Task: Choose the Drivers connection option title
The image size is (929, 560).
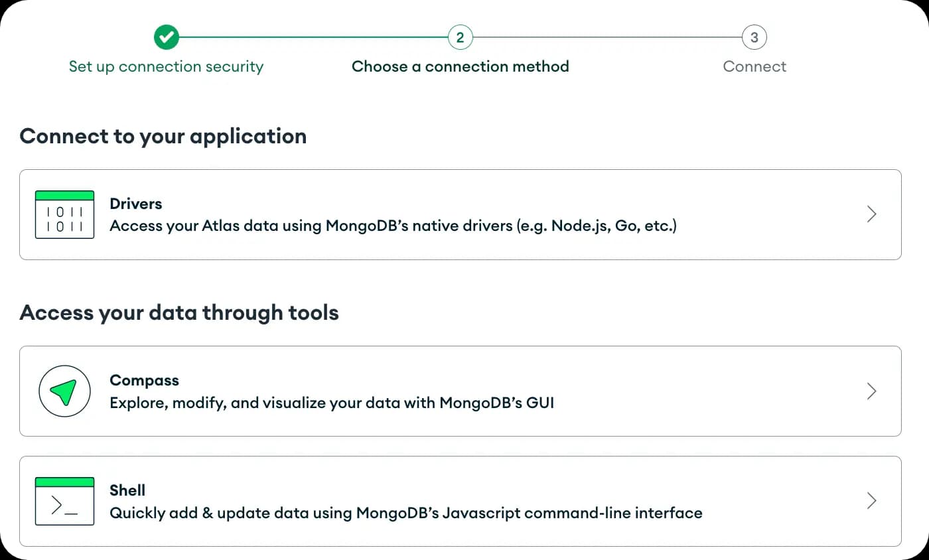Action: point(136,204)
